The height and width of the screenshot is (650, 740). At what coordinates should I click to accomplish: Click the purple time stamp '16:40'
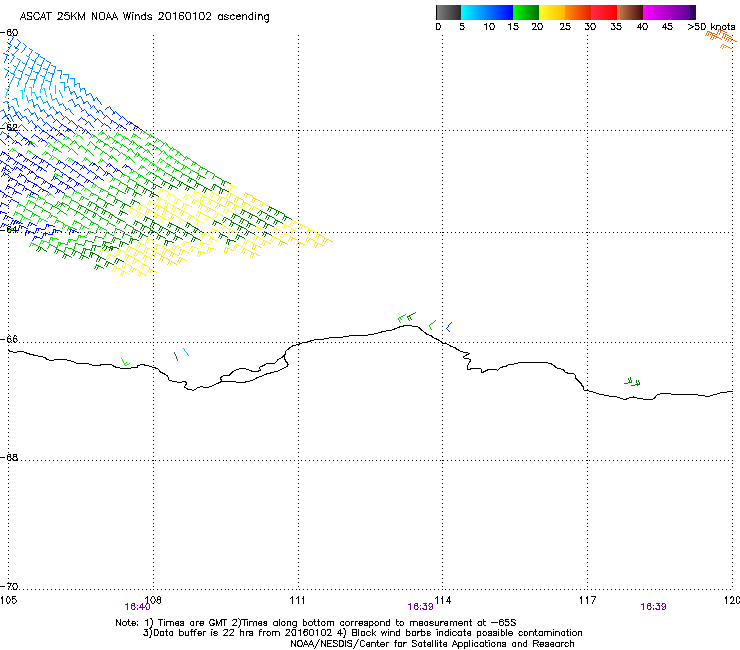click(x=137, y=607)
